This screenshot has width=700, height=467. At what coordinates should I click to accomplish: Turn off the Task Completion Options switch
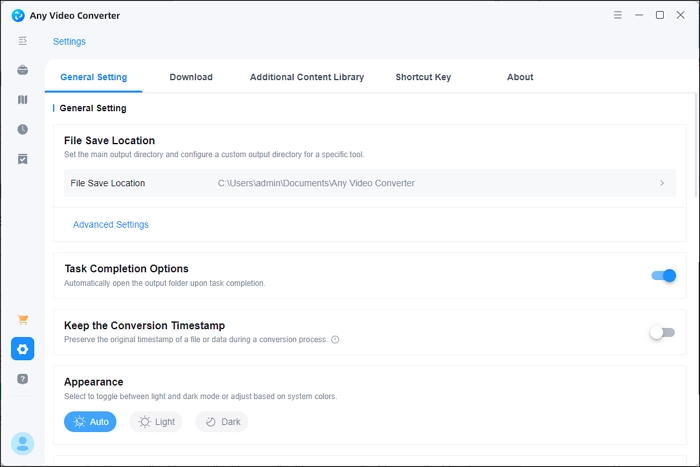(x=663, y=276)
